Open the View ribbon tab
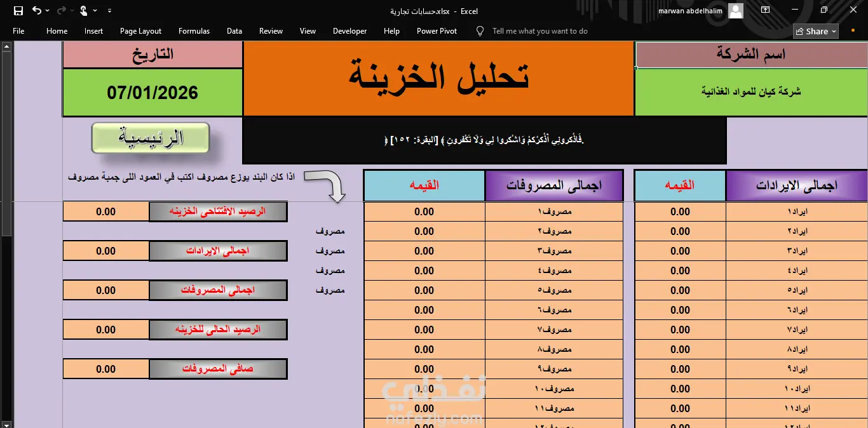Screen dimensions: 868x428 tap(308, 31)
